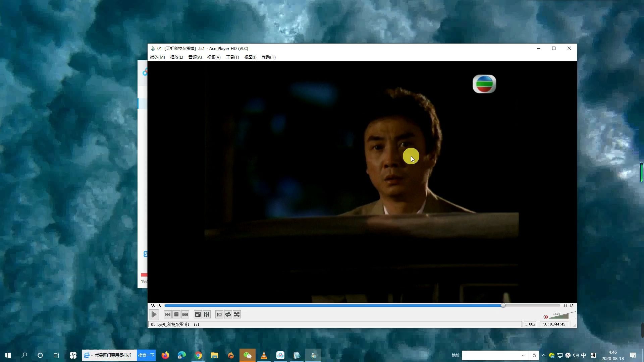Open VLC cone icon on taskbar
This screenshot has height=362, width=644.
coord(264,355)
